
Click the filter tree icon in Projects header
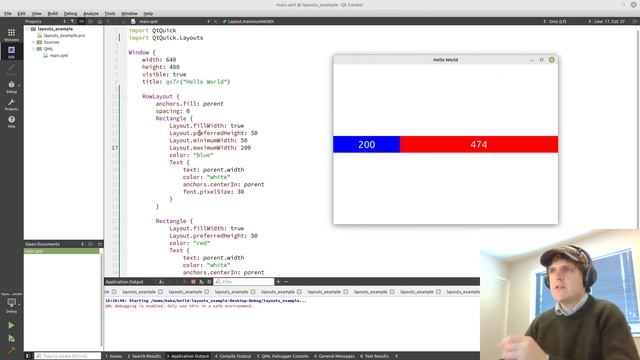[x=72, y=21]
